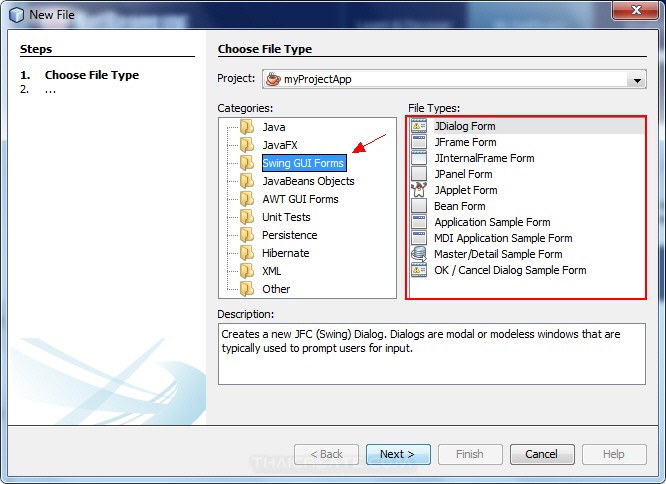
Task: Click the < Back button
Action: coord(326,454)
